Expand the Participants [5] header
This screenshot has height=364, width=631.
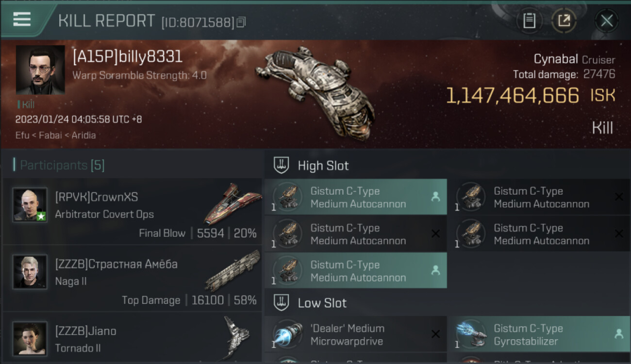62,165
